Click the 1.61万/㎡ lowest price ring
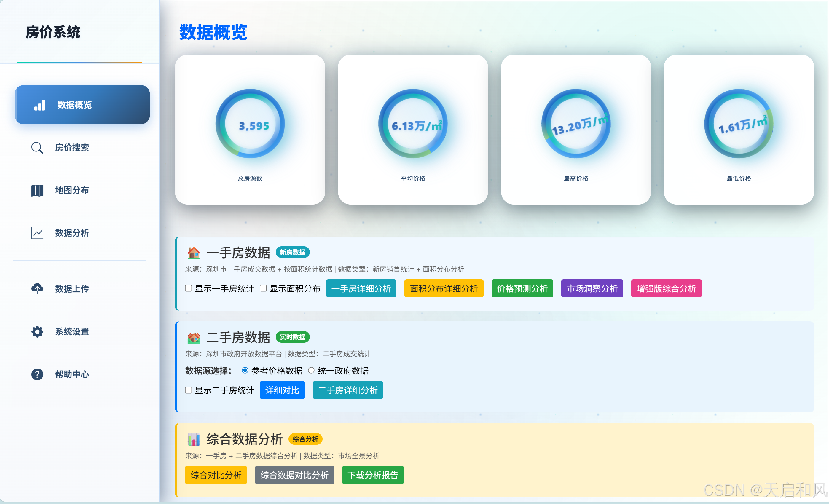The height and width of the screenshot is (504, 829). tap(739, 124)
